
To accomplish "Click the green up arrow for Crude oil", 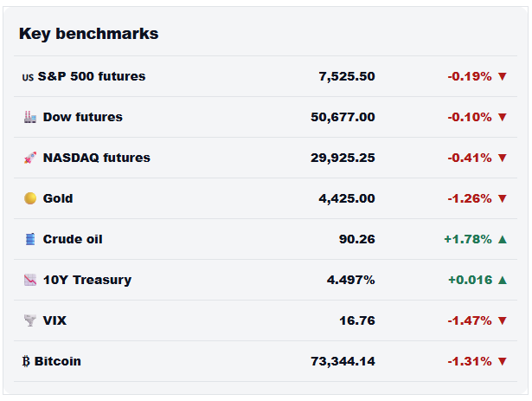I will tap(503, 239).
